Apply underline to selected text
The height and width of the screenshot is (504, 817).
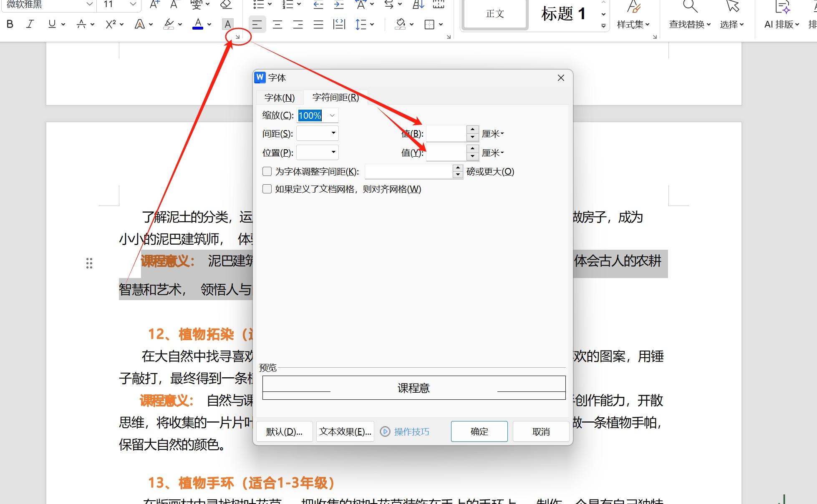[52, 24]
